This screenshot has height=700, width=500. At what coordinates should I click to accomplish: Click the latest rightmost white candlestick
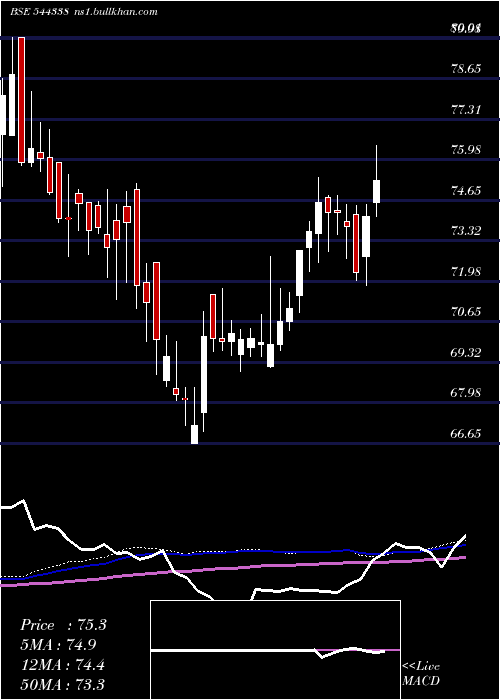tap(376, 192)
